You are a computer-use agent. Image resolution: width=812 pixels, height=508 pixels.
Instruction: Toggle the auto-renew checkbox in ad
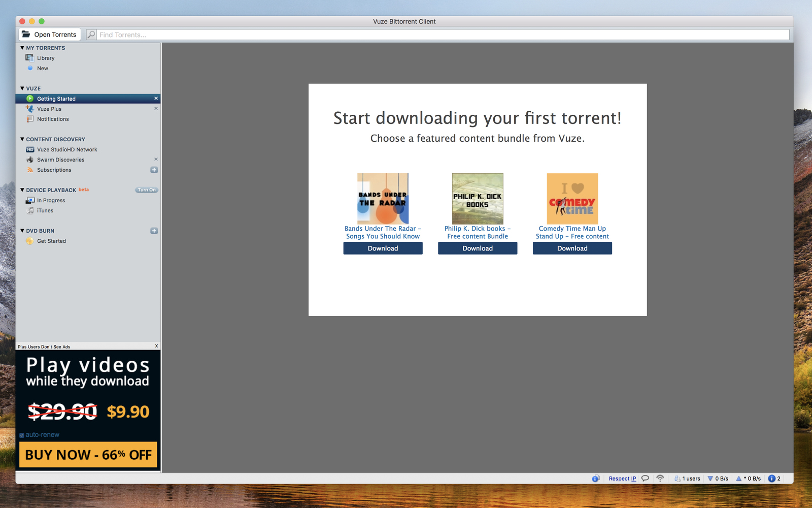[22, 435]
